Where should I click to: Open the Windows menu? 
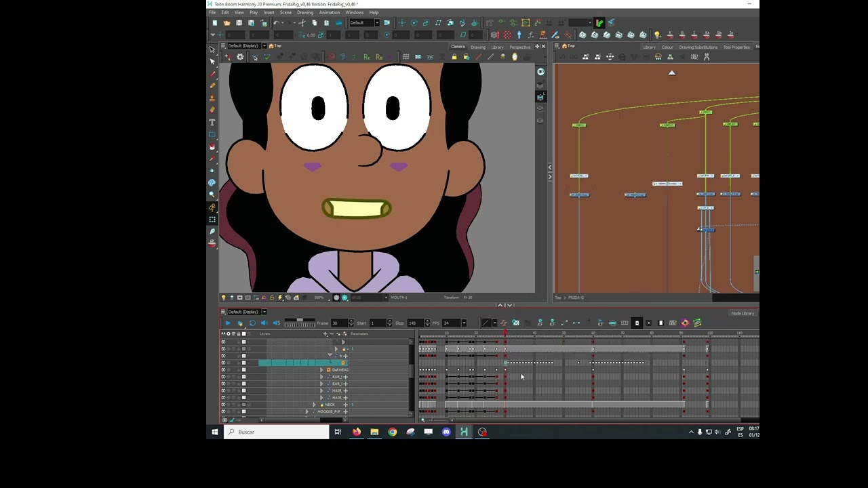tap(355, 12)
